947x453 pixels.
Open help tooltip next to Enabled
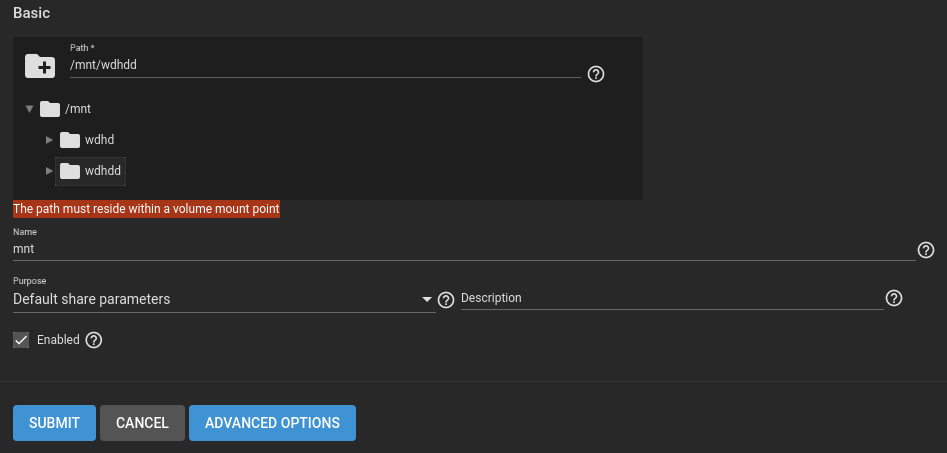point(94,340)
